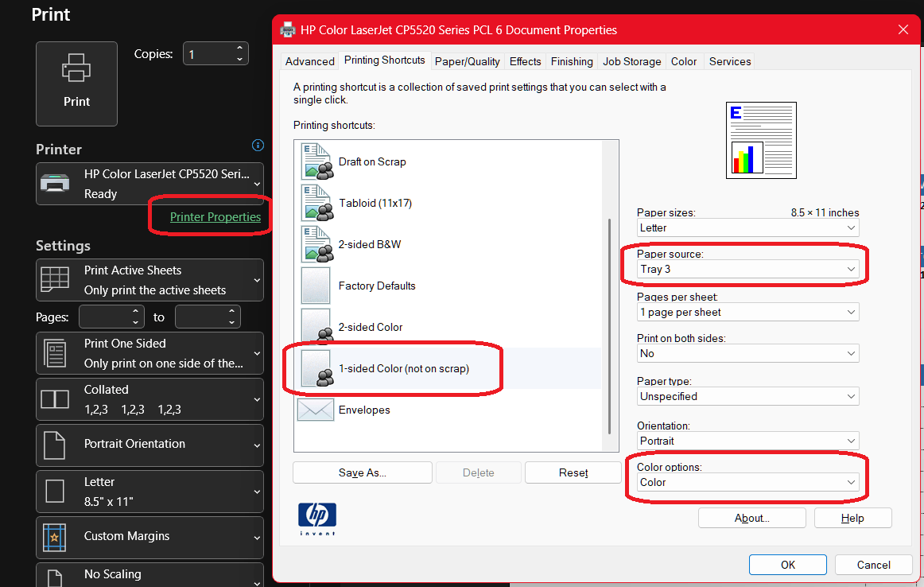The height and width of the screenshot is (587, 924).
Task: Select the Envelopes shortcut icon
Action: (x=315, y=410)
